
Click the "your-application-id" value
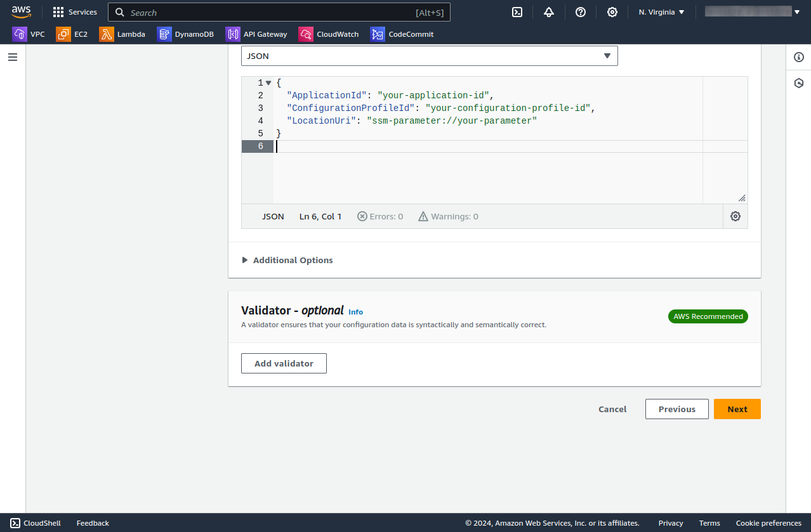tap(433, 96)
